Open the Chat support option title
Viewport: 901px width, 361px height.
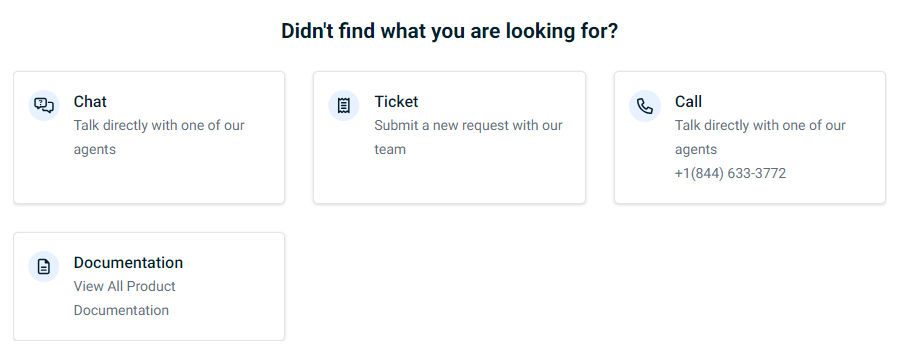tap(90, 102)
